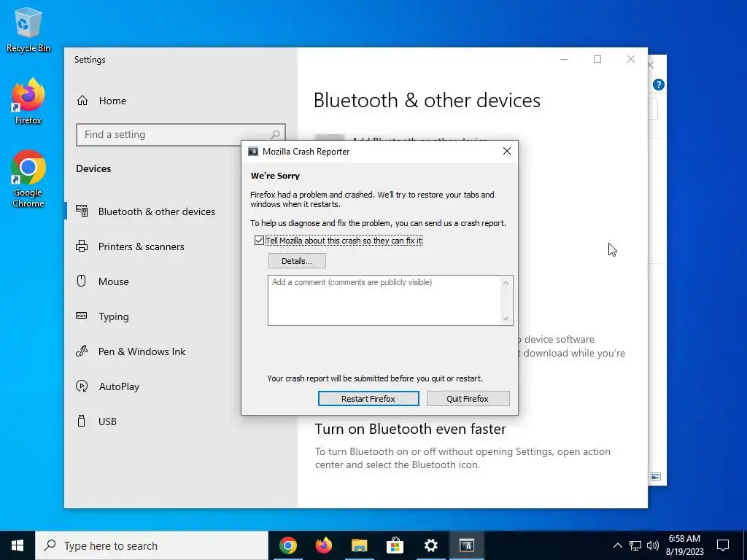
Task: Click the Bluetooth & other devices heading
Action: (x=427, y=101)
